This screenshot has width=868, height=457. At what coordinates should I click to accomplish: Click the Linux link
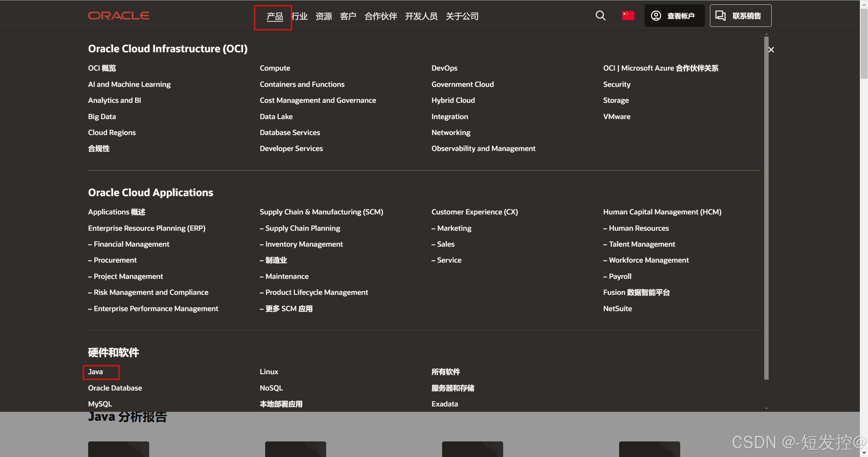pos(269,372)
